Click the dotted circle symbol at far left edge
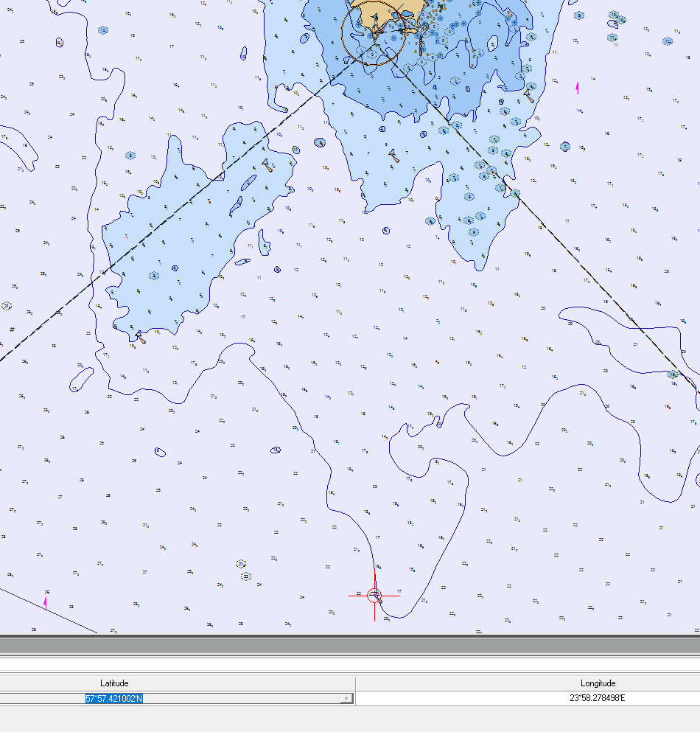 (x=7, y=305)
